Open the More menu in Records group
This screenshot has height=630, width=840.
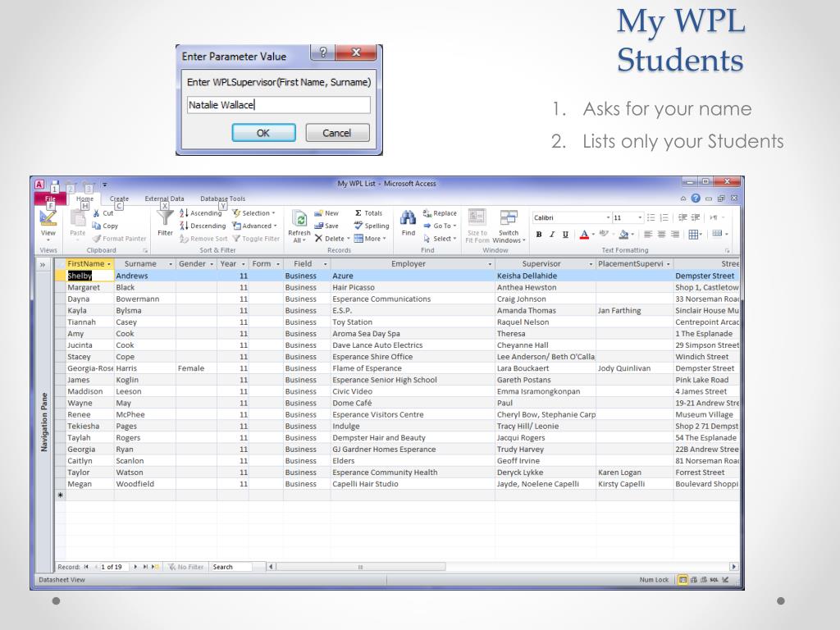(x=370, y=239)
